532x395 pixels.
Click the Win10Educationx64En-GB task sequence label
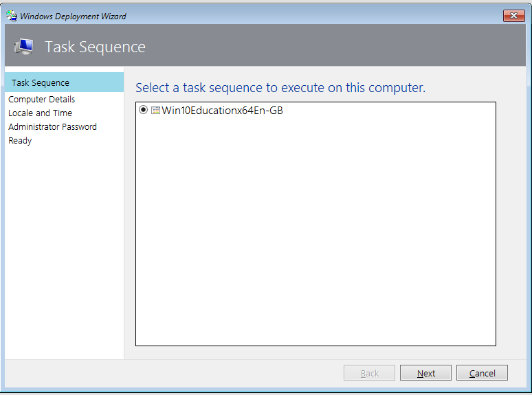[x=222, y=110]
